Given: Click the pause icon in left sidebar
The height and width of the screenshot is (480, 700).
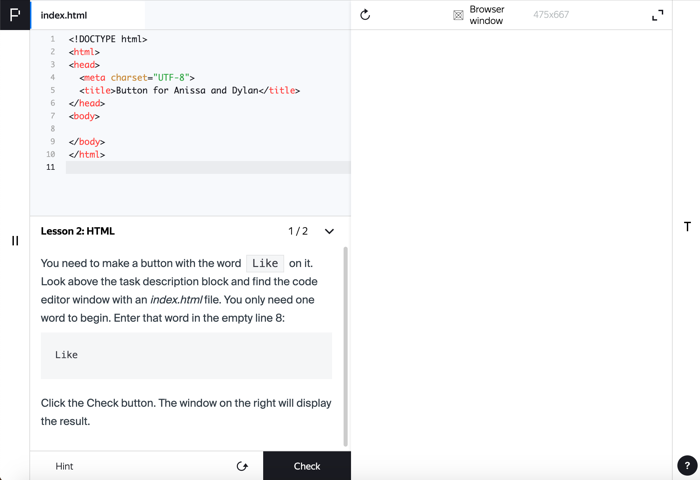Looking at the screenshot, I should pos(15,241).
